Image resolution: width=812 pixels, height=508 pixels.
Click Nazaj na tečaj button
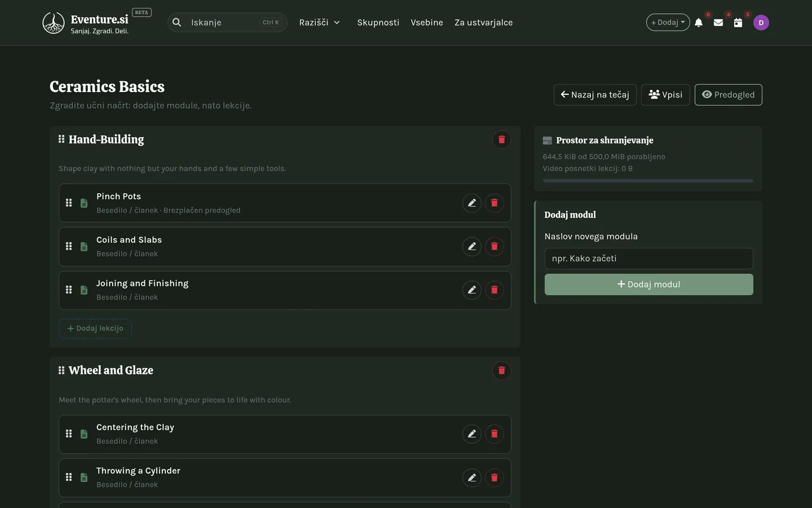point(595,95)
